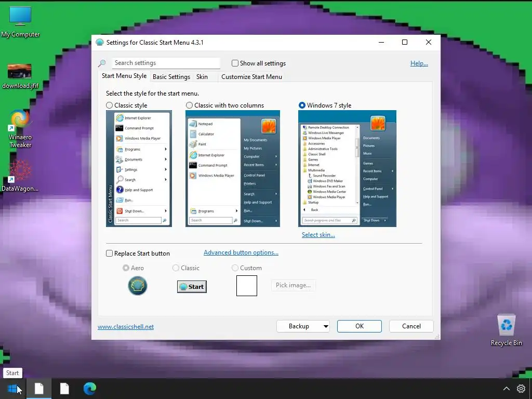The image size is (532, 399).
Task: Click the first blank document taskbar icon
Action: tap(39, 389)
